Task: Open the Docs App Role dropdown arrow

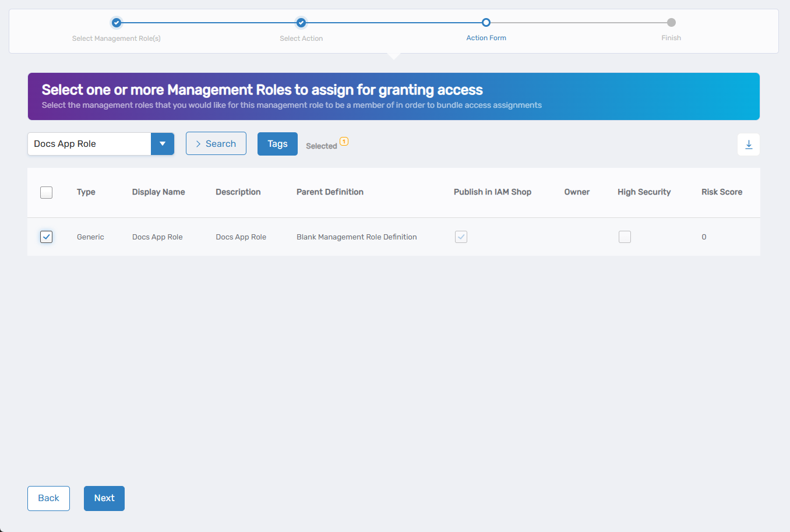Action: coord(163,143)
